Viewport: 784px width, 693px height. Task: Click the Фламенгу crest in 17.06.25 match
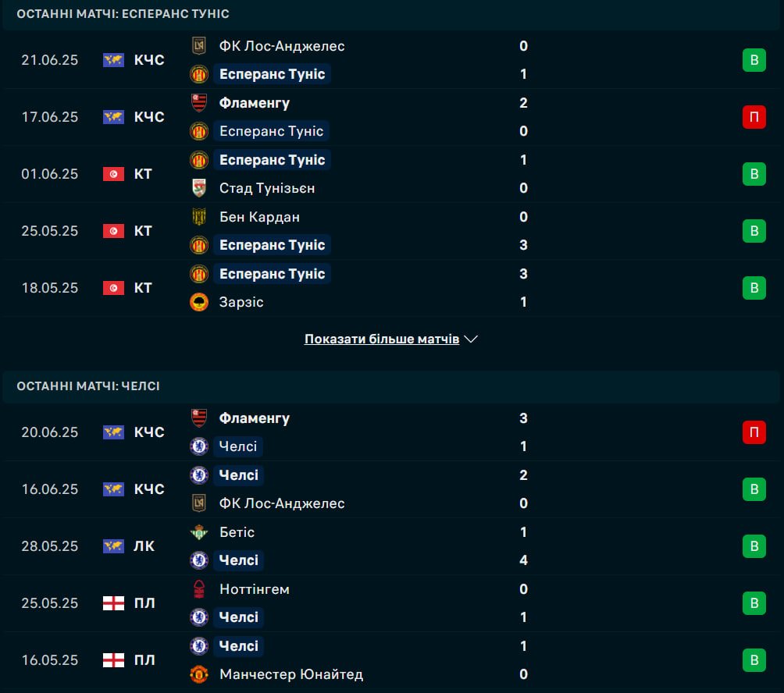tap(199, 103)
